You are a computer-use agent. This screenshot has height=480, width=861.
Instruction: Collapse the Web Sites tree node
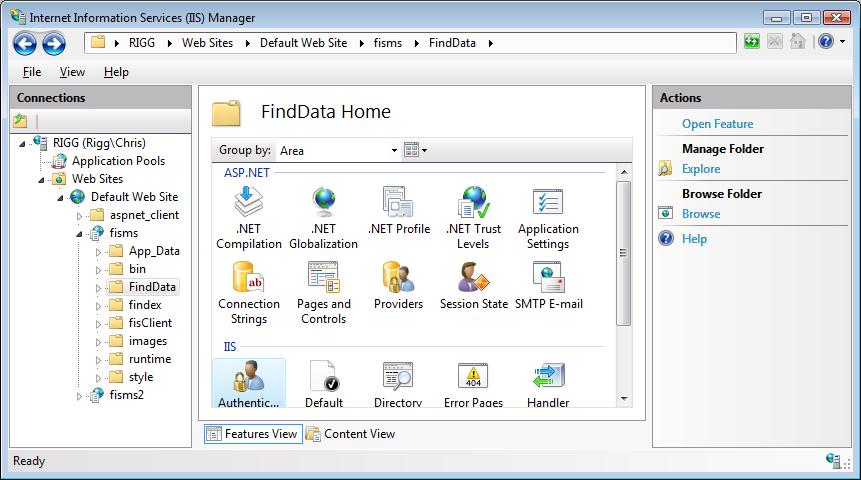41,180
